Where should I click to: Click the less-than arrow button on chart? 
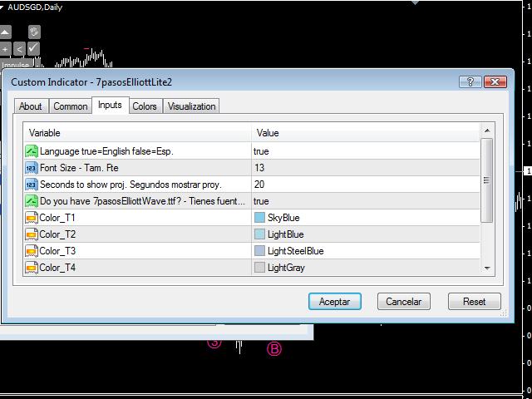(x=19, y=49)
